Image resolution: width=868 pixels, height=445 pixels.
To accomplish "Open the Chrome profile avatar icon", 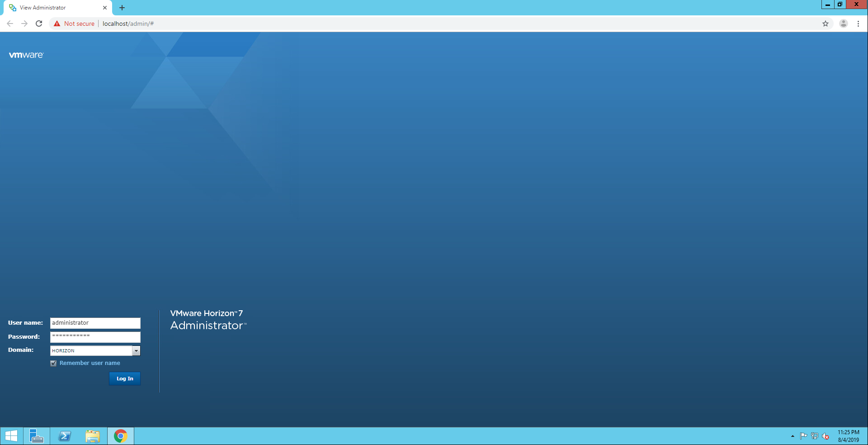I will 843,24.
